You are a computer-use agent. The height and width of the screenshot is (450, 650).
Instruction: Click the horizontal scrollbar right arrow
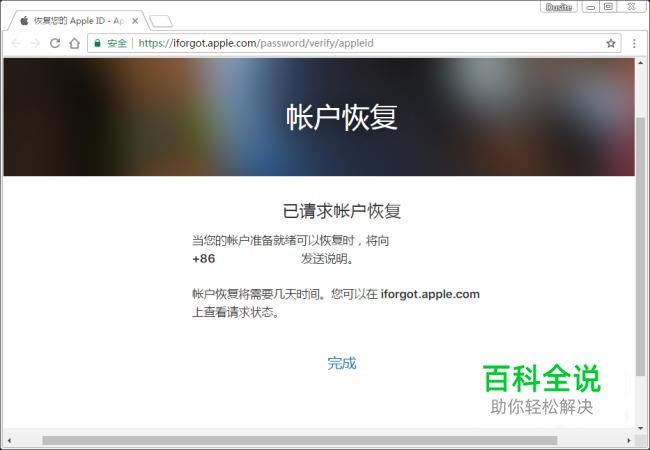[629, 440]
